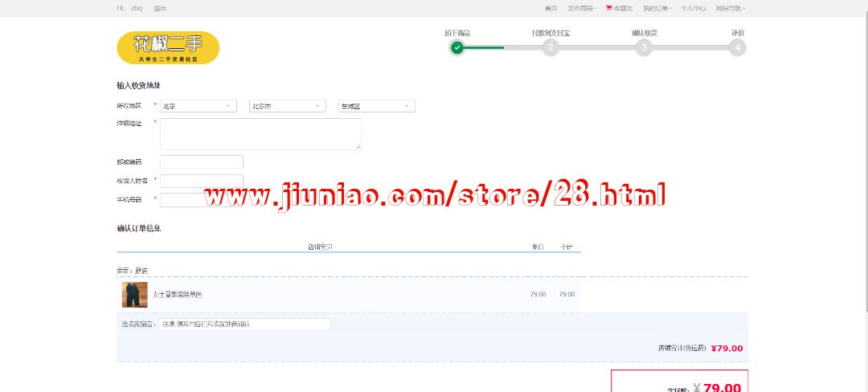Open the product thumbnail of 女士夏季套装
This screenshot has height=392, width=868.
134,295
